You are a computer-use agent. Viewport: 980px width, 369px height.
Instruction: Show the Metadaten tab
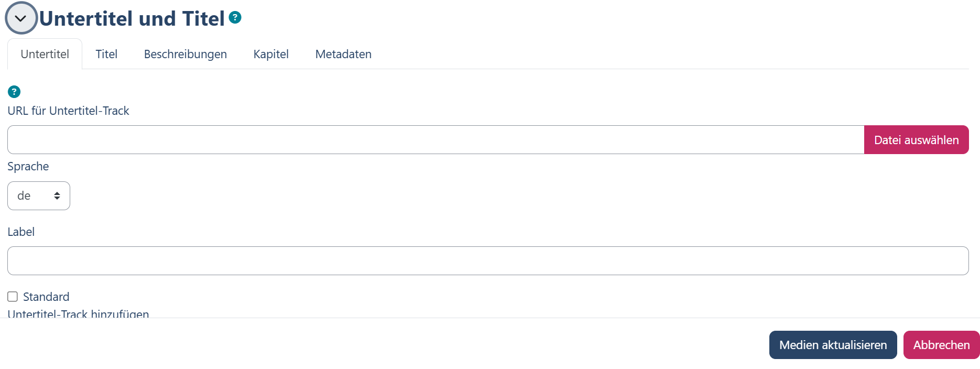[343, 54]
